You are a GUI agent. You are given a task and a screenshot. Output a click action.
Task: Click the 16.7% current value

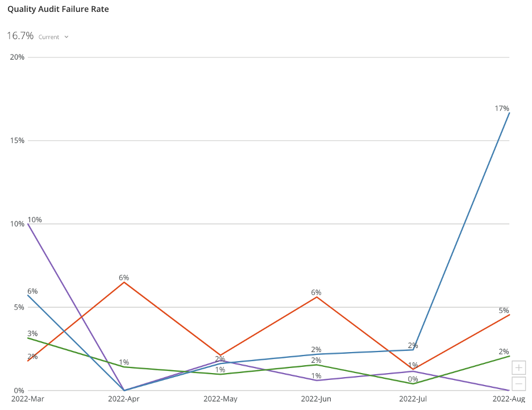coord(20,36)
